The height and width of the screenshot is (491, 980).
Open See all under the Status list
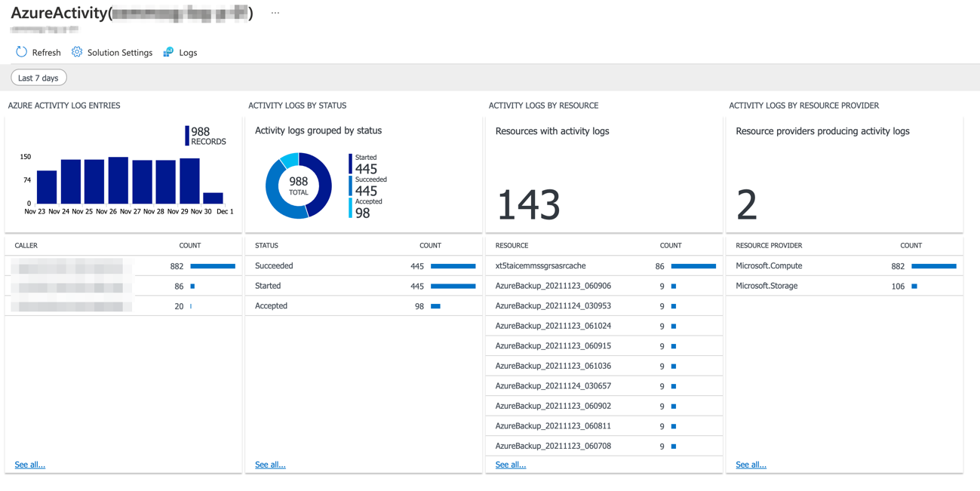270,465
